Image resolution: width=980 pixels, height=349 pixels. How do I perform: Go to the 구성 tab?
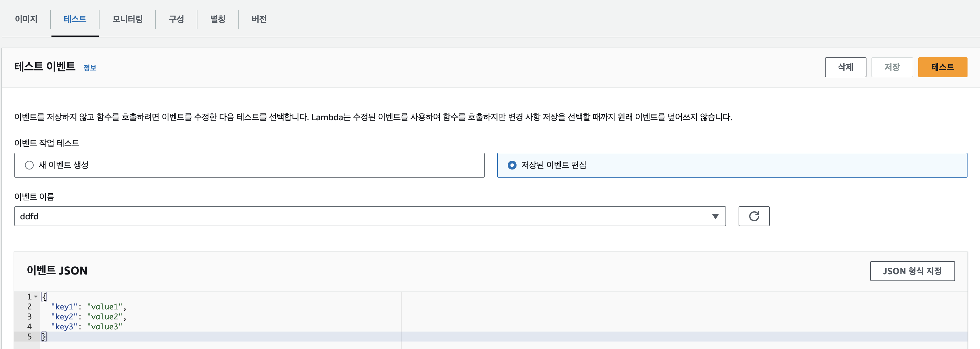pos(177,19)
